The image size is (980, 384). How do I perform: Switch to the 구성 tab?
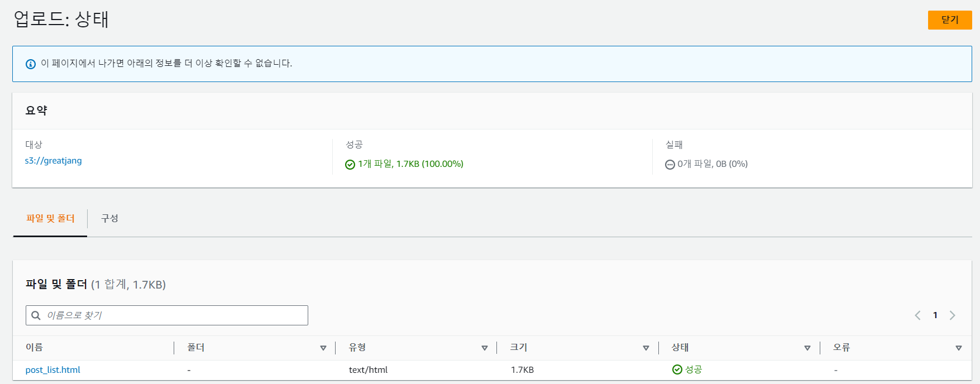pyautogui.click(x=109, y=218)
